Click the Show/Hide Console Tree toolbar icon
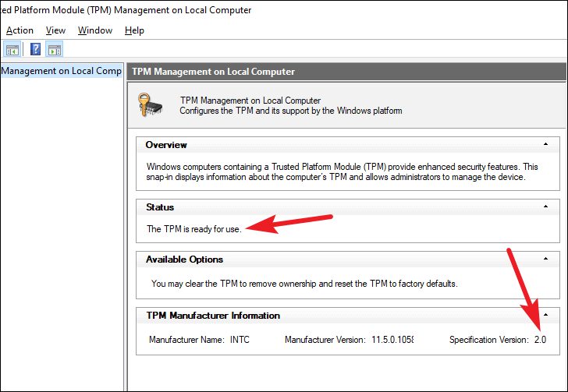 coord(12,50)
